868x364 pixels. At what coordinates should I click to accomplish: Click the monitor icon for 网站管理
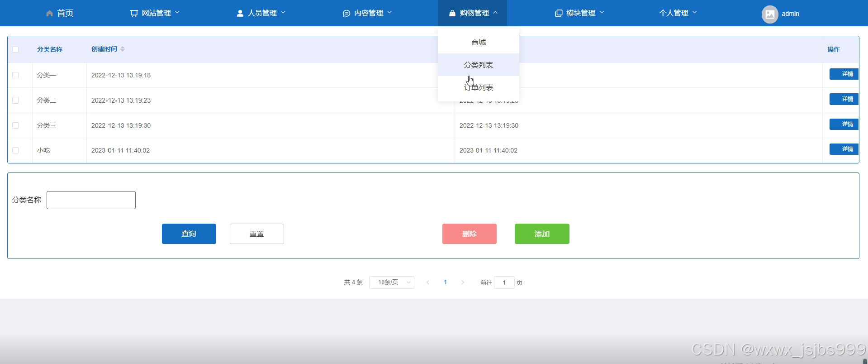click(x=134, y=14)
